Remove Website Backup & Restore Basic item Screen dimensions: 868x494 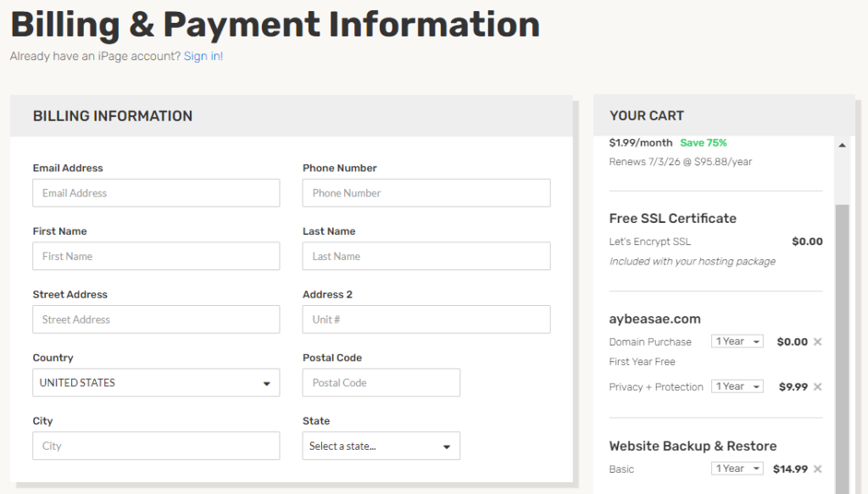(x=818, y=469)
